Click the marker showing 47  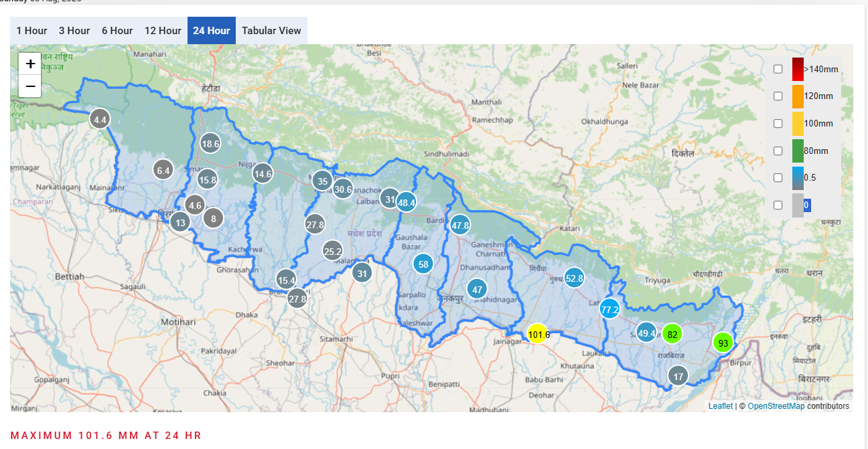coord(477,289)
